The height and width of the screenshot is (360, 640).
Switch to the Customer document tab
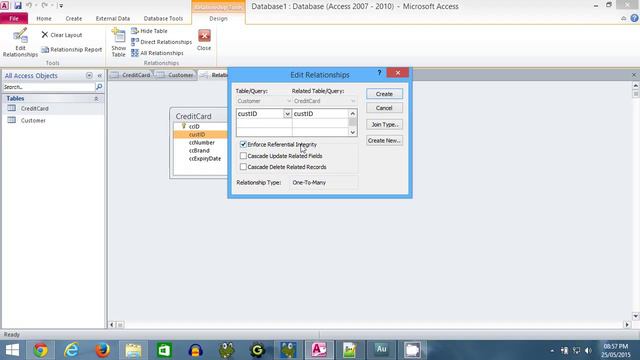tap(176, 75)
